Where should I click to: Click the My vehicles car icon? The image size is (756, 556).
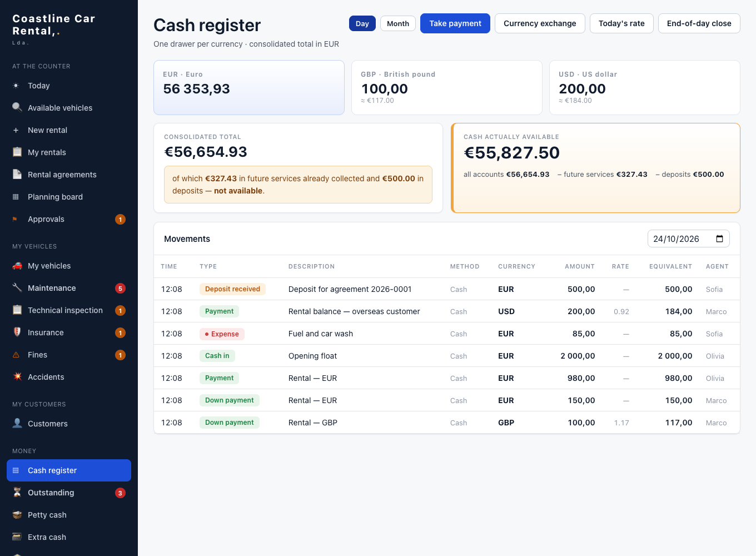coord(17,265)
